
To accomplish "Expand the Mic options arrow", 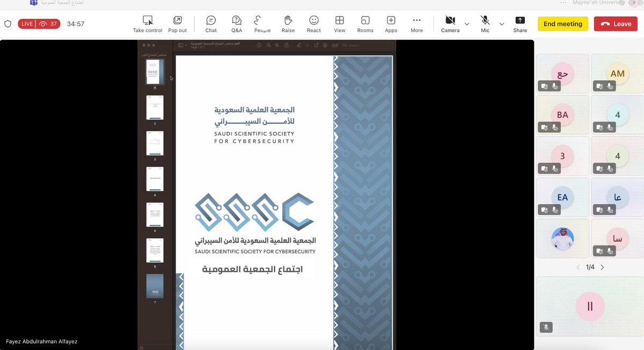I will pyautogui.click(x=502, y=24).
